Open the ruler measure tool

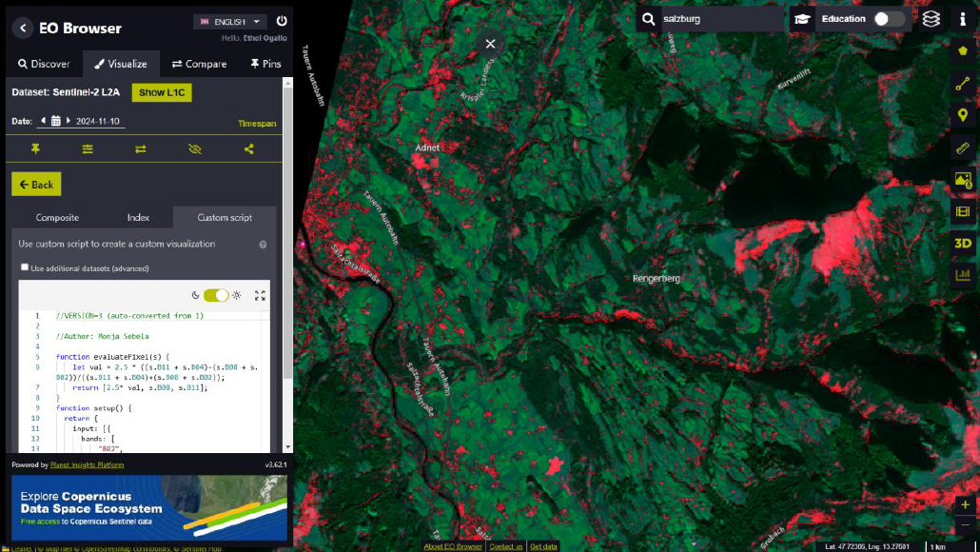963,148
